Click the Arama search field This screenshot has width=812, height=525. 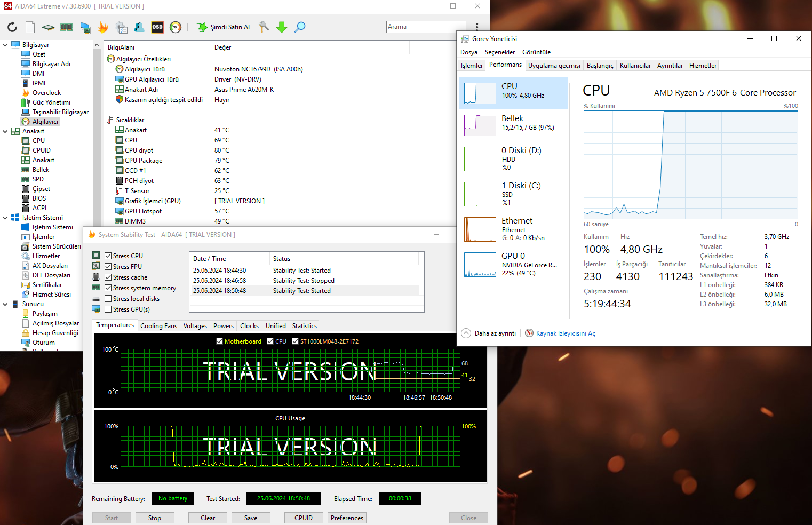426,27
